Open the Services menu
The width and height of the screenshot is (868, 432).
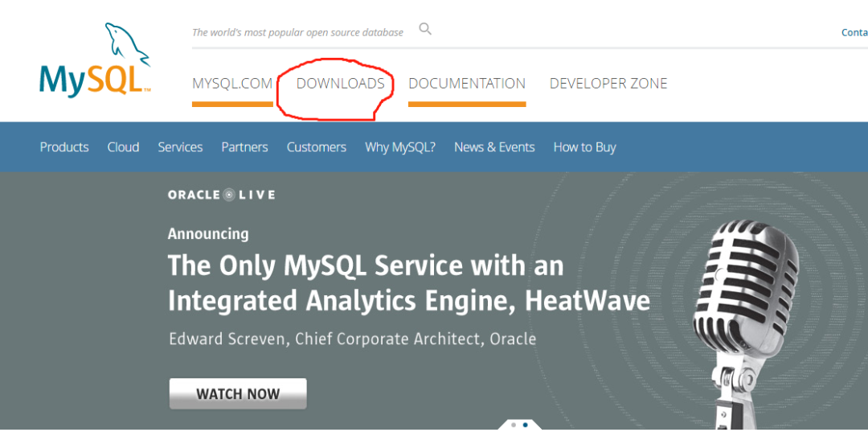(x=181, y=147)
